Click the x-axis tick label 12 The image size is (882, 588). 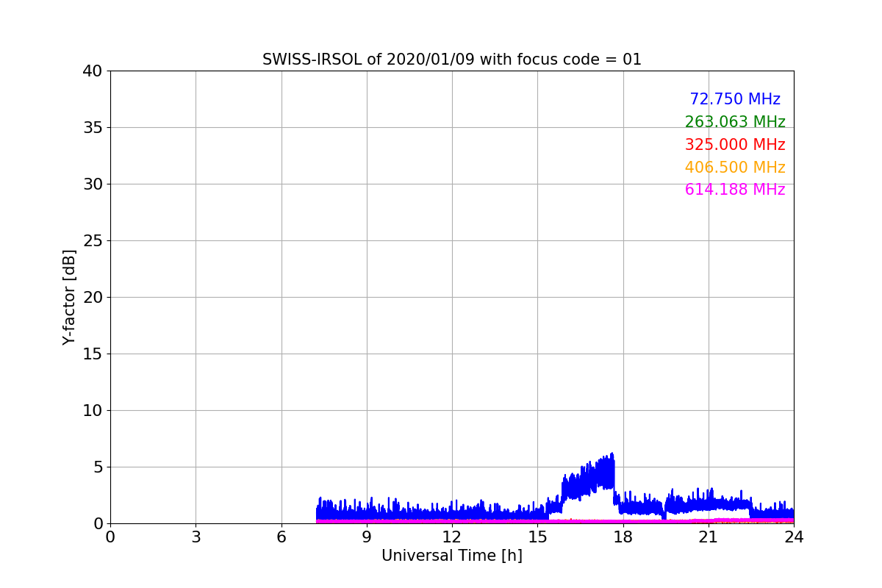pyautogui.click(x=452, y=537)
